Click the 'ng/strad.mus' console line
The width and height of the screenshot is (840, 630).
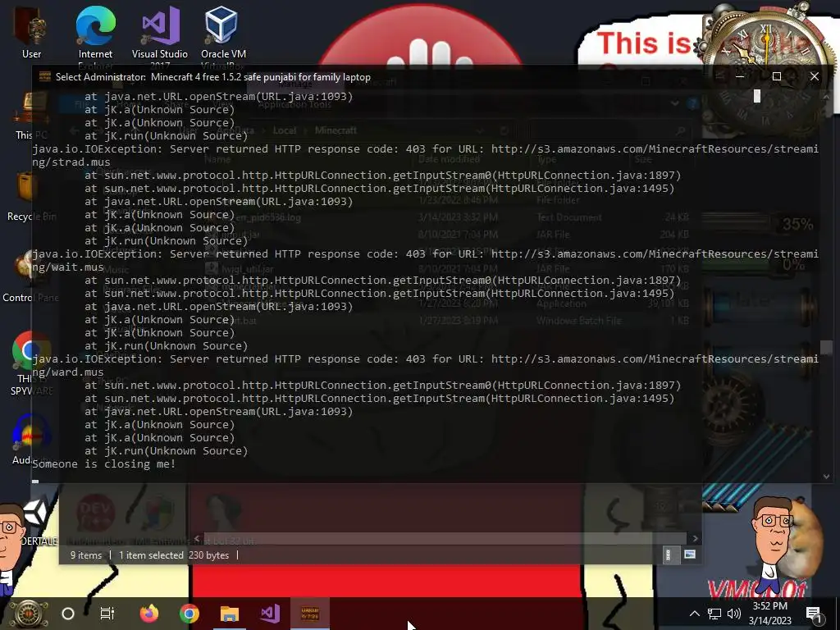pyautogui.click(x=71, y=162)
